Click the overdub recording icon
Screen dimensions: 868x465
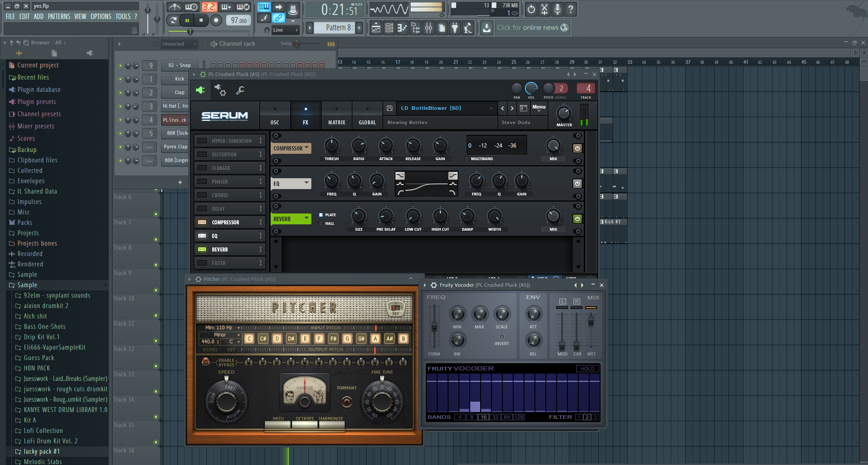(226, 7)
